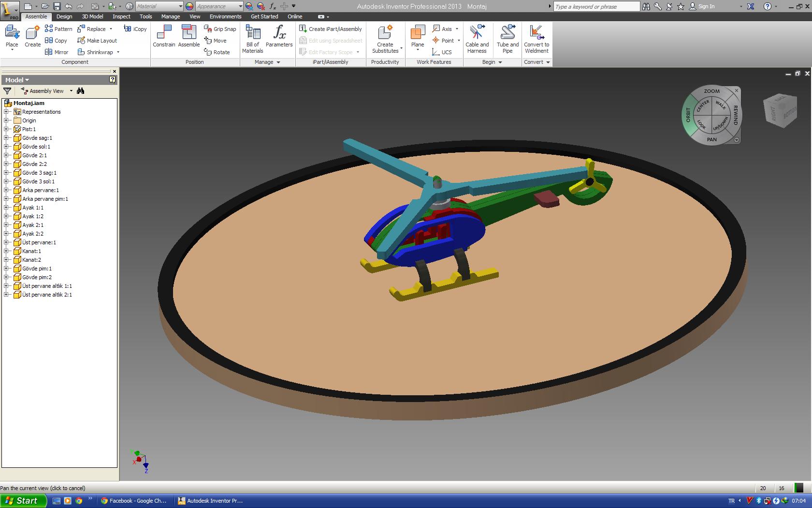Switch to the View ribbon tab

195,16
